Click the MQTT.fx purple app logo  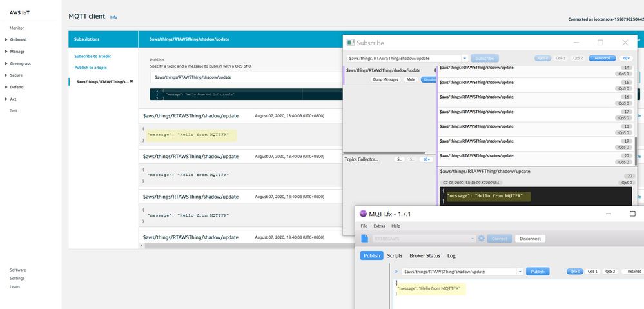(363, 214)
